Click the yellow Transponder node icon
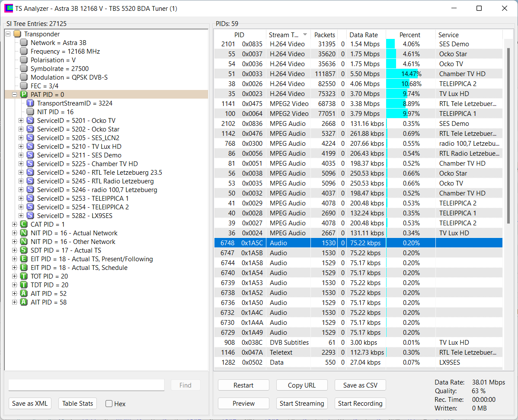Viewport: 518px width, 420px height. 17,34
